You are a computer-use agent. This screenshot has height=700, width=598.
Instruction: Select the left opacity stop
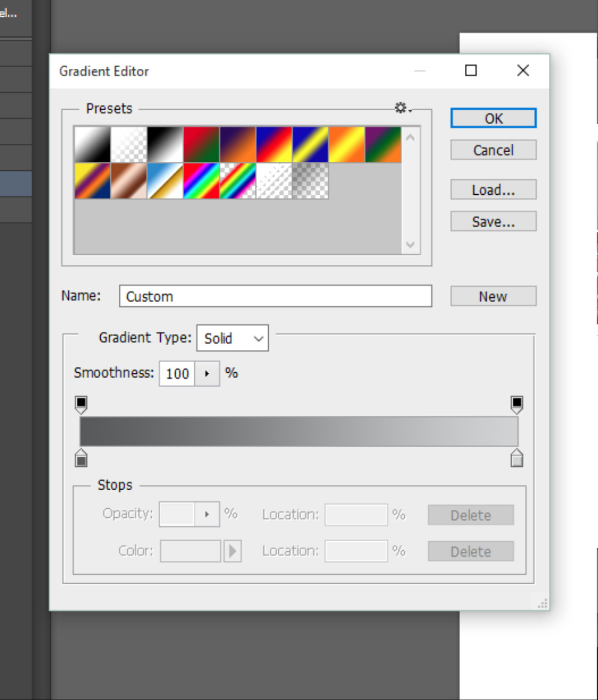coord(81,405)
